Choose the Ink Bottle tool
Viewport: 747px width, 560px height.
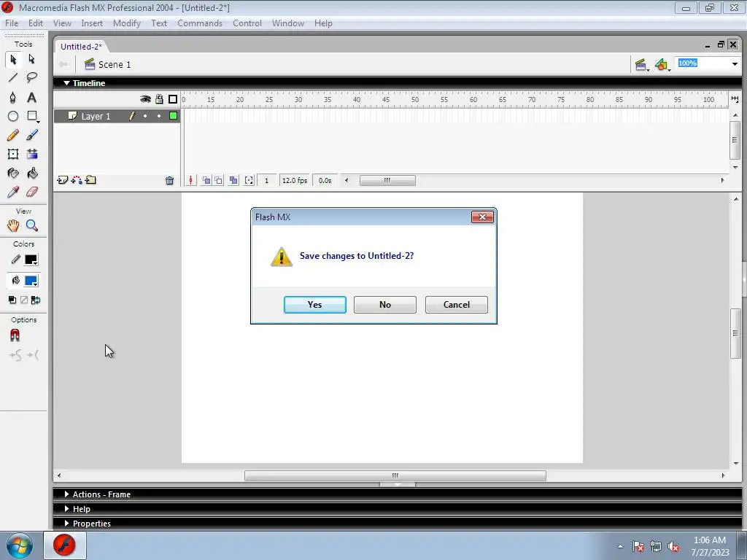click(13, 174)
